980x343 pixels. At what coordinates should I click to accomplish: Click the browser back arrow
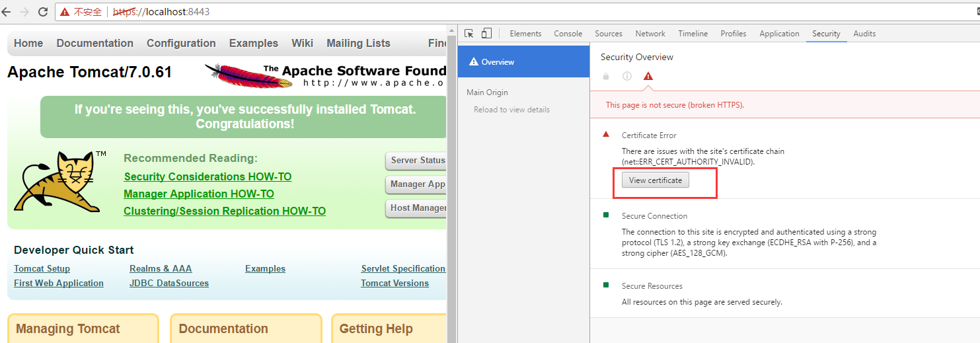[7, 12]
